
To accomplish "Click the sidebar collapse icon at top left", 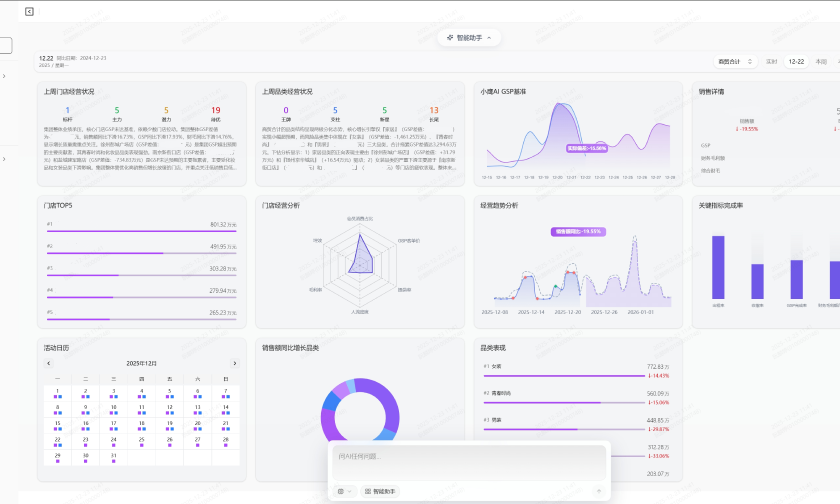I will (x=29, y=12).
